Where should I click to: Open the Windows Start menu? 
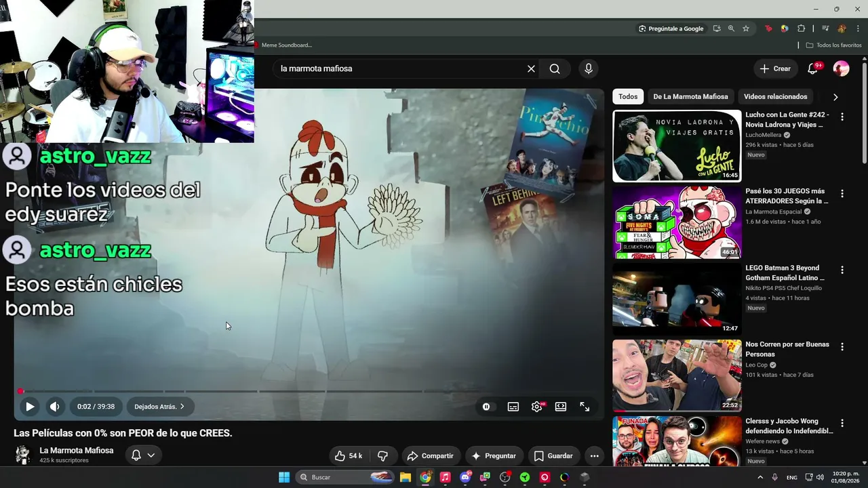pos(284,477)
